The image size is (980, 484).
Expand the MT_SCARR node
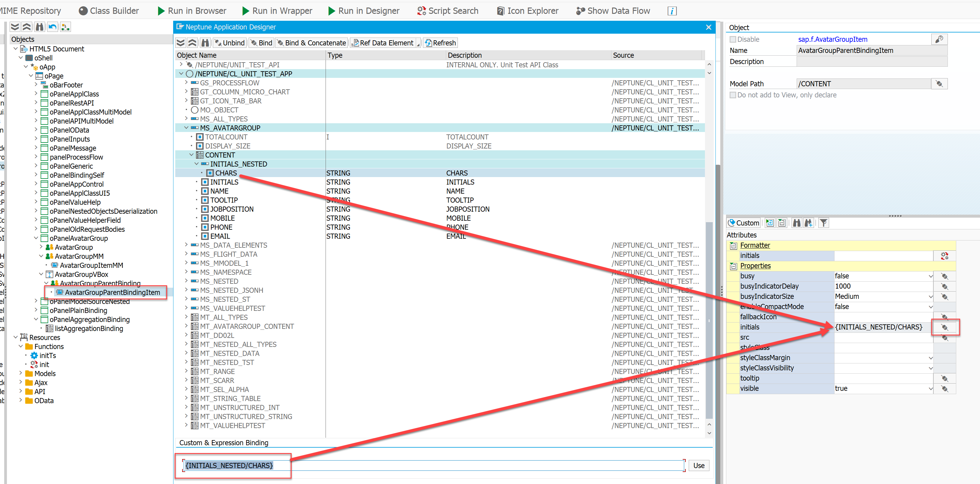(x=186, y=380)
